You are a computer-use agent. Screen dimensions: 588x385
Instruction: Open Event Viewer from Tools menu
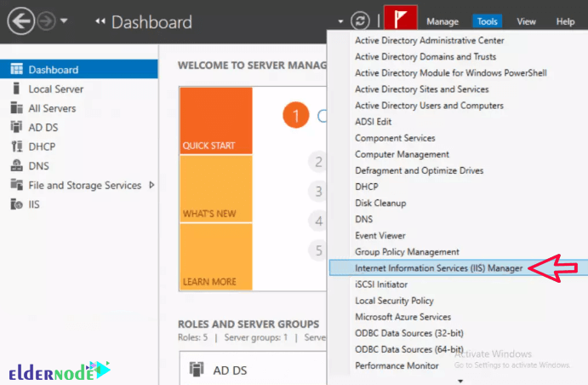tap(380, 236)
